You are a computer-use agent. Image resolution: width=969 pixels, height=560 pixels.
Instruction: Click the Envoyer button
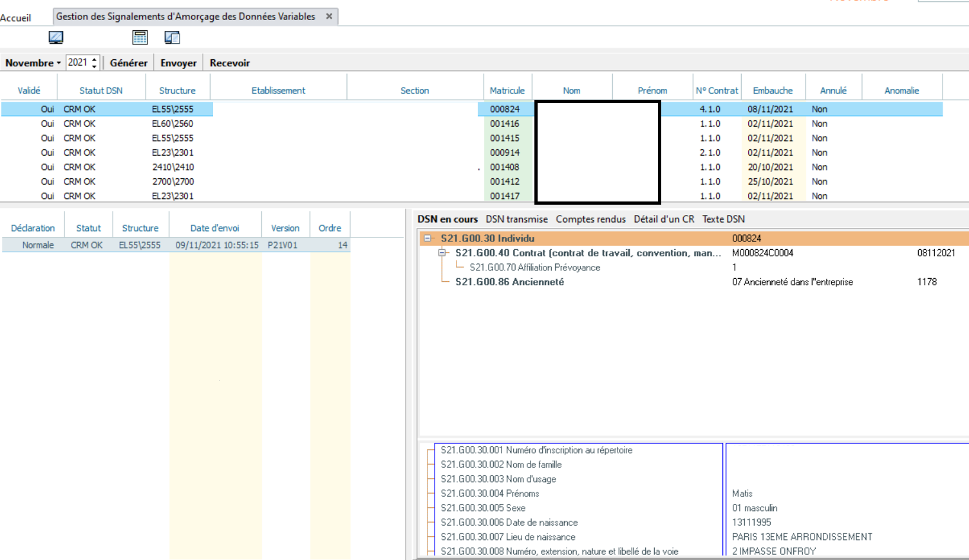[178, 62]
